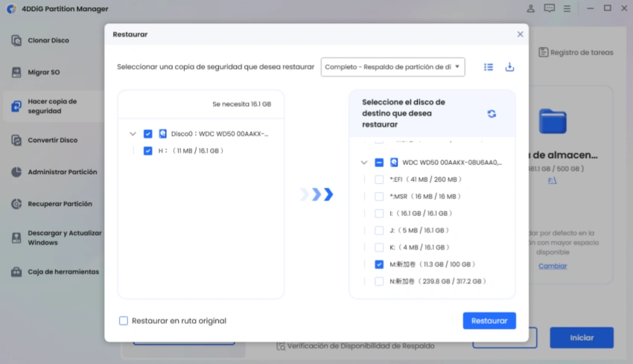
Task: Click the Convertir Disco sidebar icon
Action: pyautogui.click(x=16, y=140)
